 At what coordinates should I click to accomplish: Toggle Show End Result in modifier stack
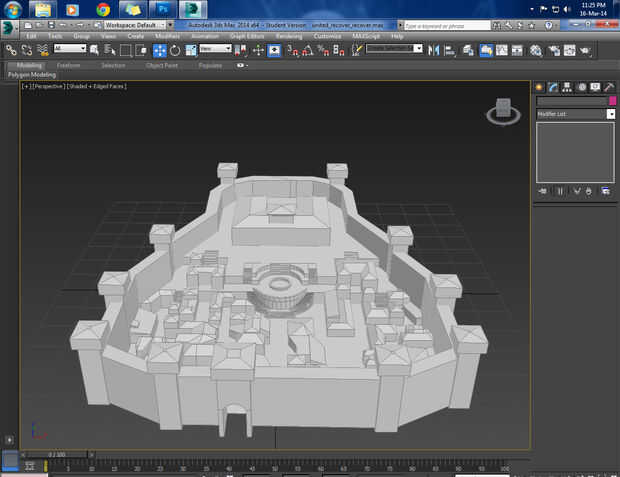pos(559,190)
